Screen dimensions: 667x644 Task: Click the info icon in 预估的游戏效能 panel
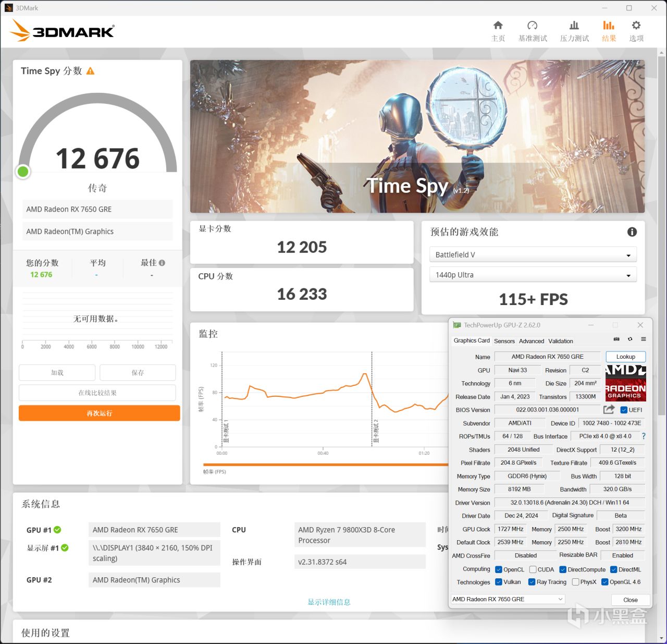pyautogui.click(x=632, y=232)
